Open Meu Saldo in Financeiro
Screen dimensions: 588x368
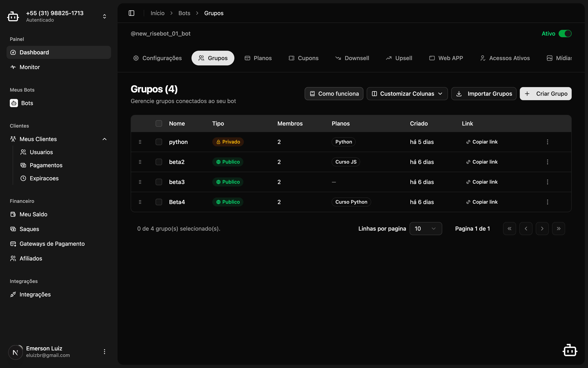(59, 214)
